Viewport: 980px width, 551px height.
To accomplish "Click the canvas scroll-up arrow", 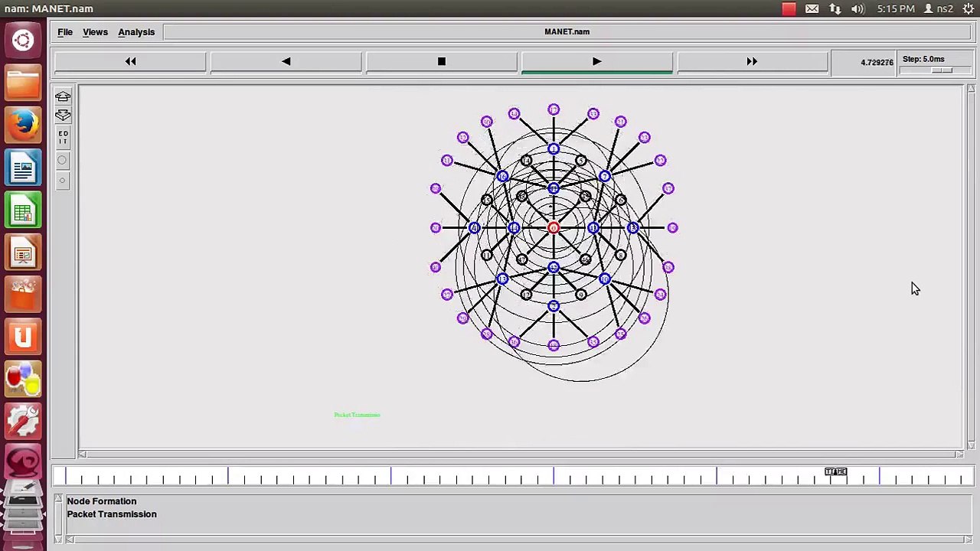I will (971, 90).
